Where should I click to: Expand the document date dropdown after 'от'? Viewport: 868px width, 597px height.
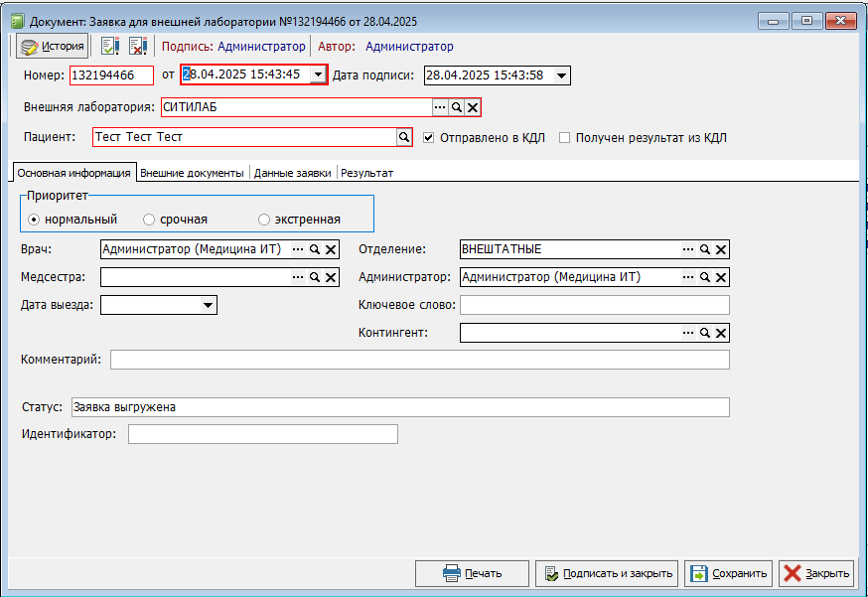(x=317, y=75)
